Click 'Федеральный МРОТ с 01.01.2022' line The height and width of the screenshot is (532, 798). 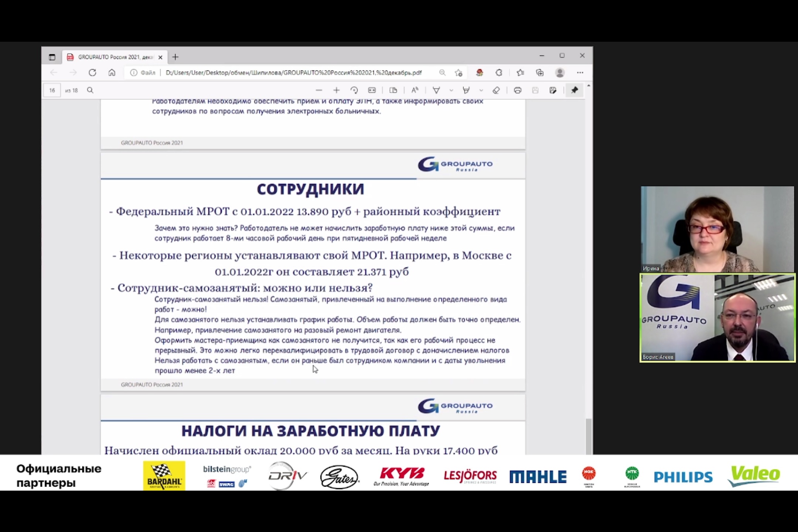(x=305, y=211)
